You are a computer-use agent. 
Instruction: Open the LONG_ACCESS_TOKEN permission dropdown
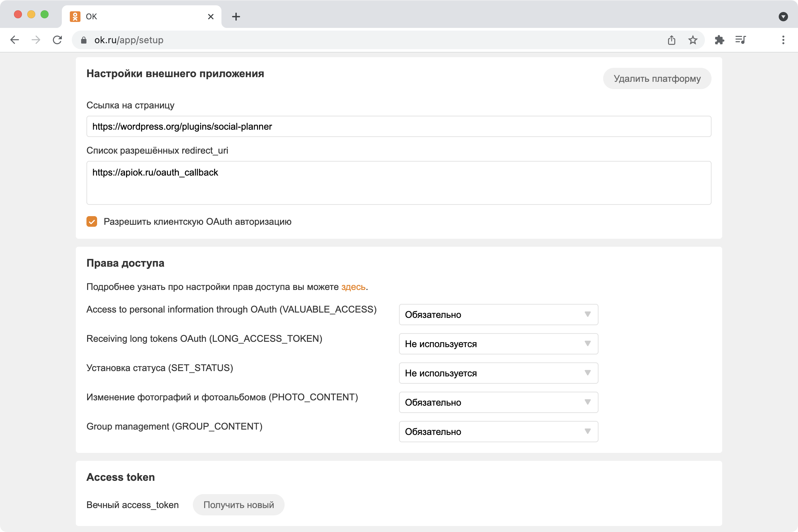tap(498, 344)
